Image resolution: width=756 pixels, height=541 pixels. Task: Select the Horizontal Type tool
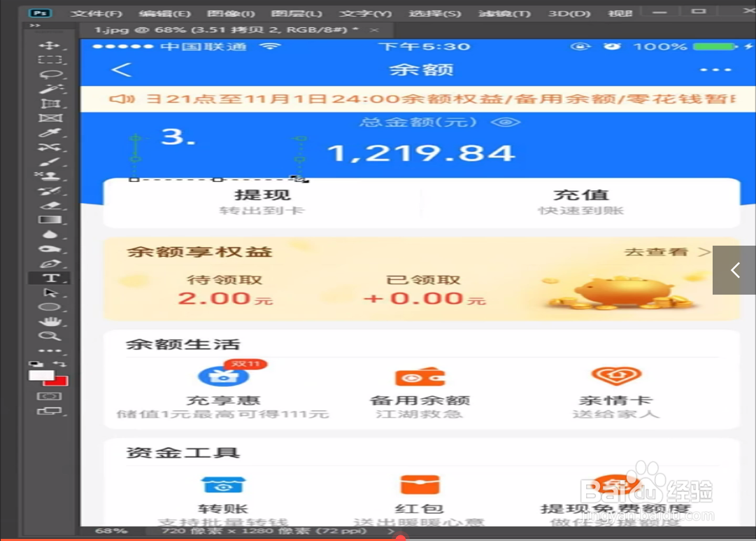pyautogui.click(x=50, y=278)
